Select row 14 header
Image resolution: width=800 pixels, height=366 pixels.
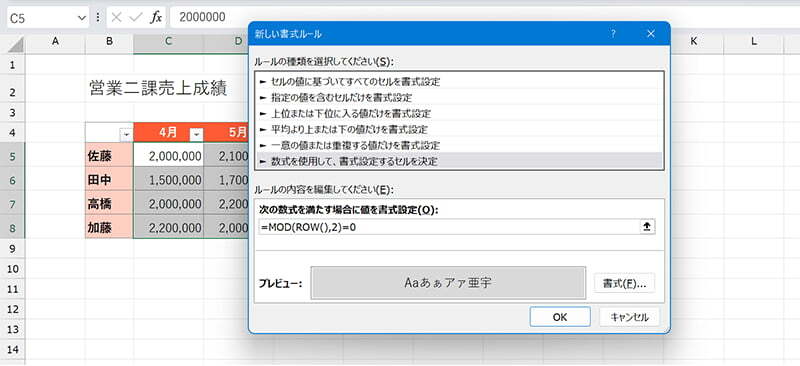[x=13, y=350]
